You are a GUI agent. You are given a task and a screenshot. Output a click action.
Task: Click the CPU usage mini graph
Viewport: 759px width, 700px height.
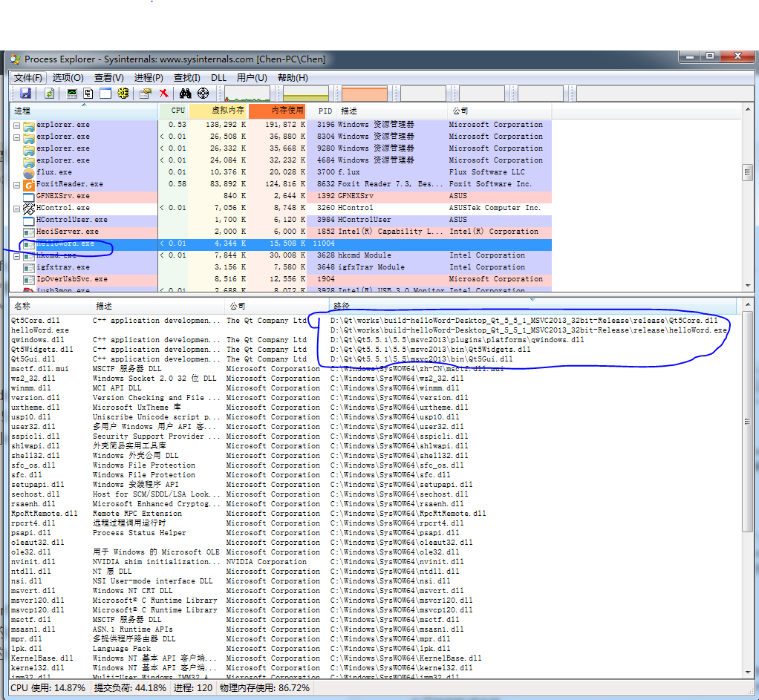tap(247, 94)
